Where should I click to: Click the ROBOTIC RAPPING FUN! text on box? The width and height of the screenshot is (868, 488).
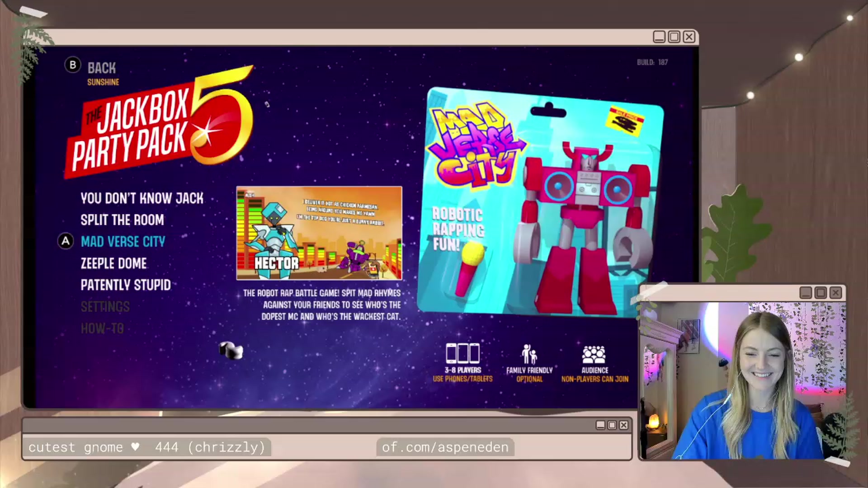458,229
